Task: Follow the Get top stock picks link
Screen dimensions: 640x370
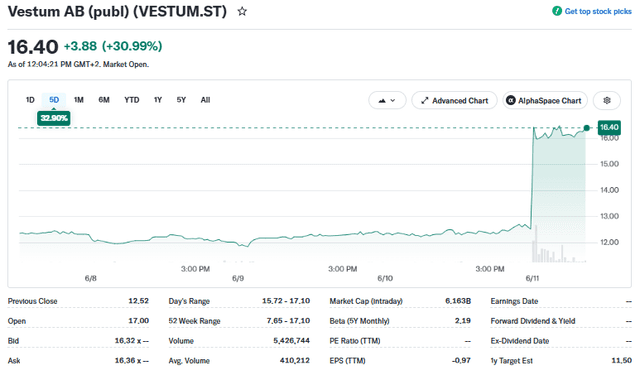Action: (598, 11)
